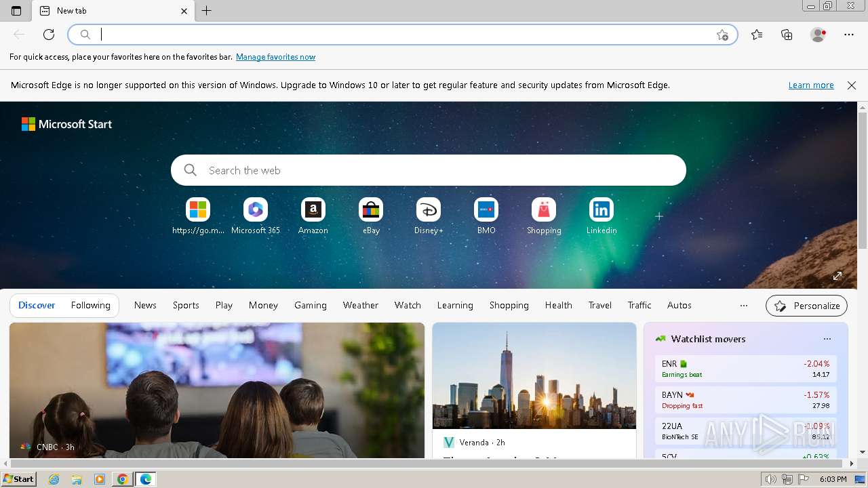Screen dimensions: 868x488
Task: Open the Weather category
Action: (361, 306)
